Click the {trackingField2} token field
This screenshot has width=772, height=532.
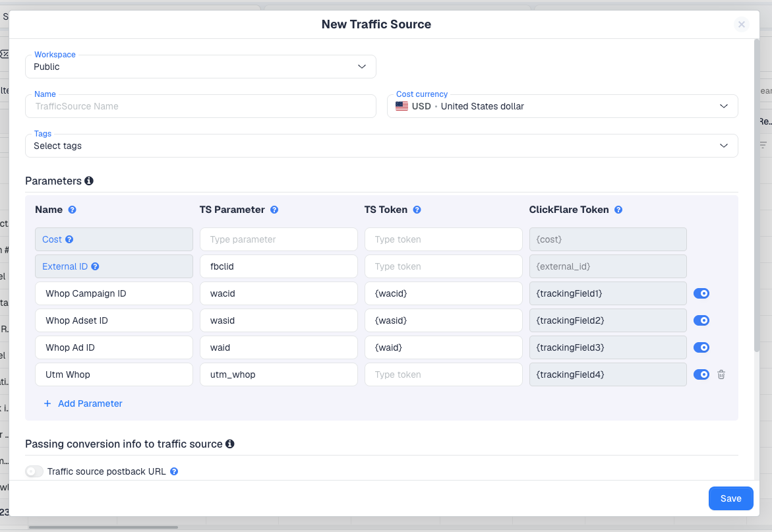point(608,320)
